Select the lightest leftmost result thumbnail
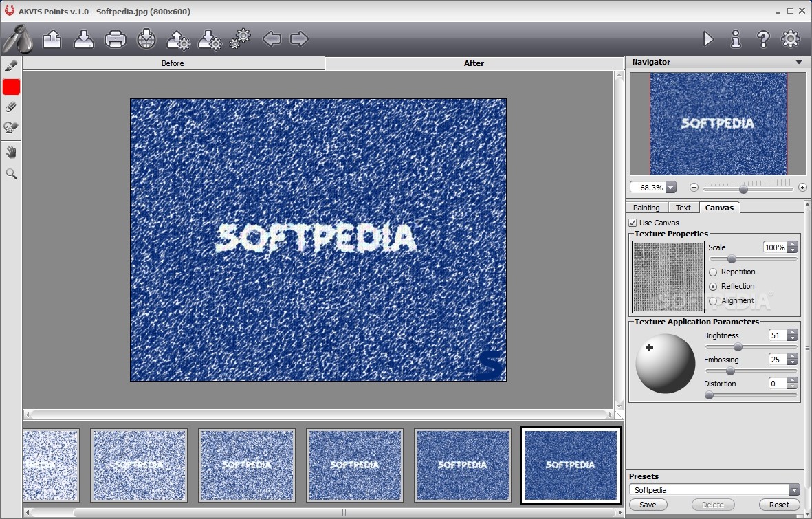 (x=51, y=465)
